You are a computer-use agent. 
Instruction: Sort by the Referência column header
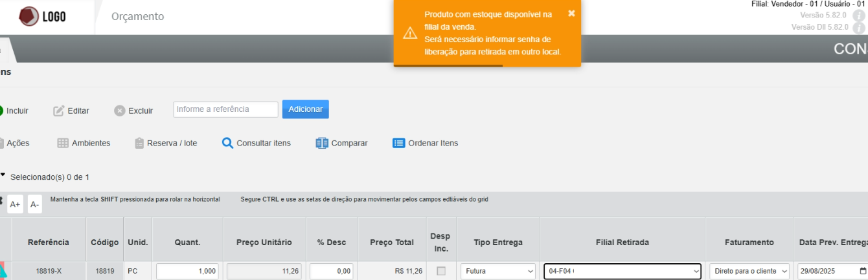49,242
